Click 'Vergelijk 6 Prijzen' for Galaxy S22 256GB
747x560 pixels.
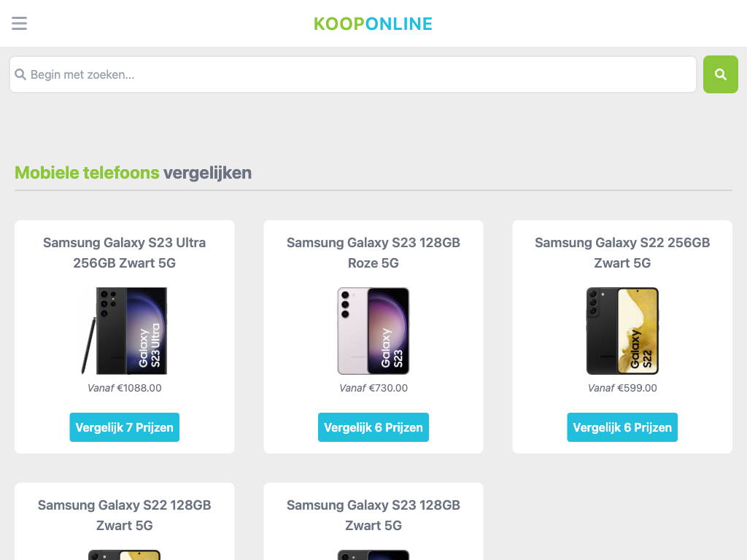coord(622,427)
